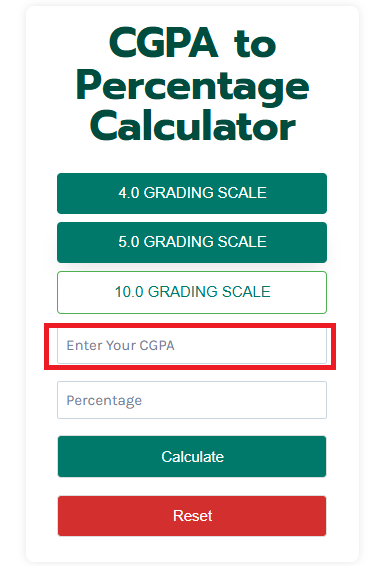389x566 pixels.
Task: Place cursor on Percentage placeholder text
Action: tap(104, 401)
